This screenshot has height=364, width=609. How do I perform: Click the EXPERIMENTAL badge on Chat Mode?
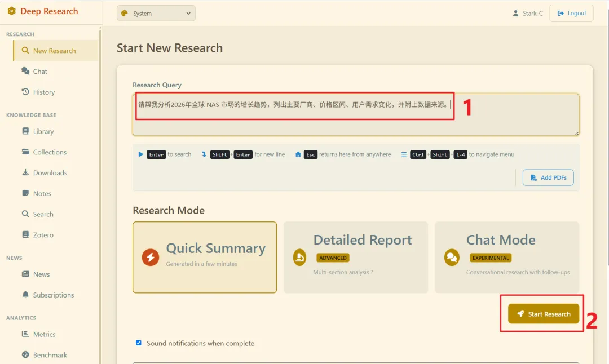491,258
